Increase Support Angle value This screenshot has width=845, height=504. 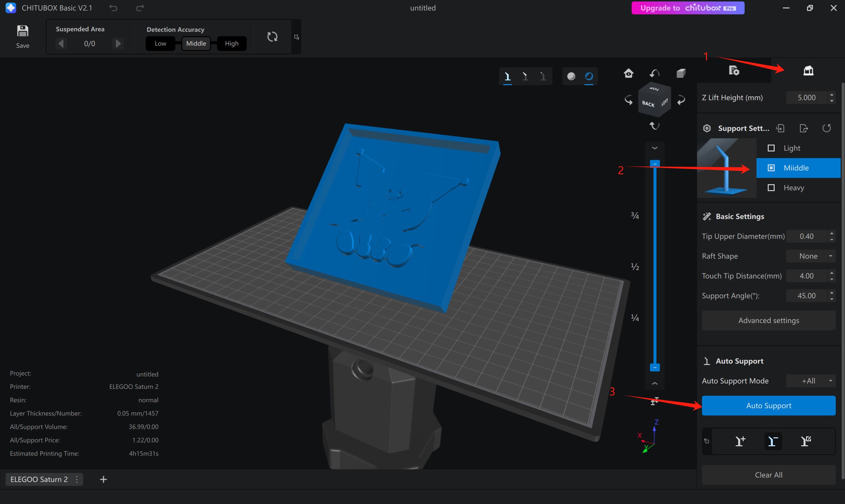tap(831, 293)
